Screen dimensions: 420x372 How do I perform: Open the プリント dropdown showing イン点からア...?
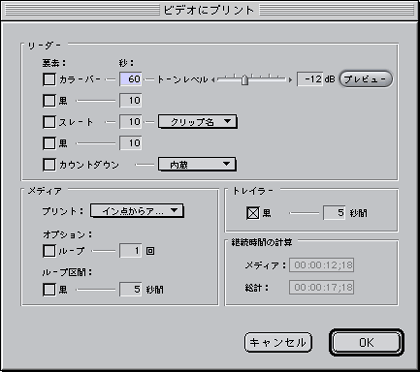tap(137, 211)
